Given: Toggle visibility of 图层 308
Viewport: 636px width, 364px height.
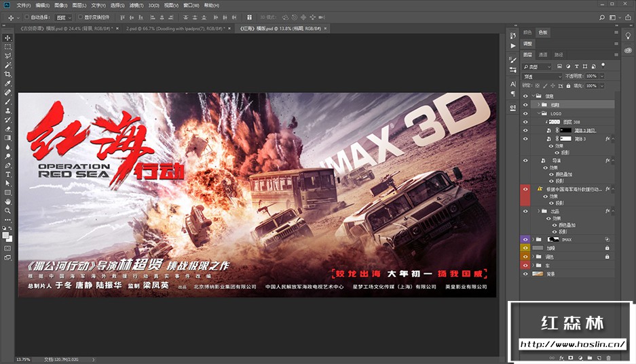Looking at the screenshot, I should click(525, 122).
